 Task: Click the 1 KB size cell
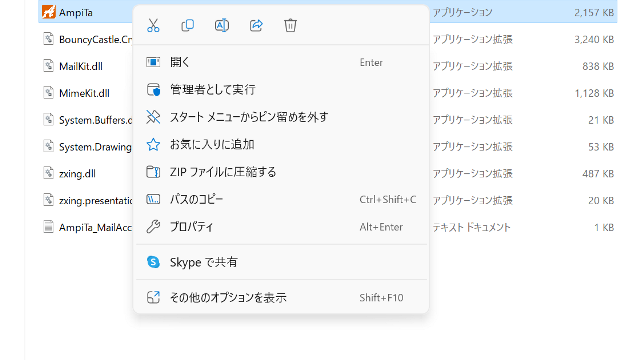(x=604, y=227)
